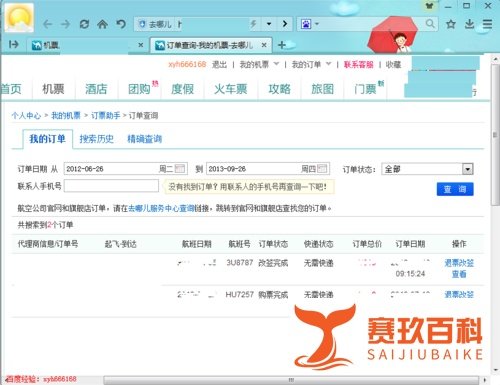Click 个人中心 breadcrumb link

coord(26,116)
